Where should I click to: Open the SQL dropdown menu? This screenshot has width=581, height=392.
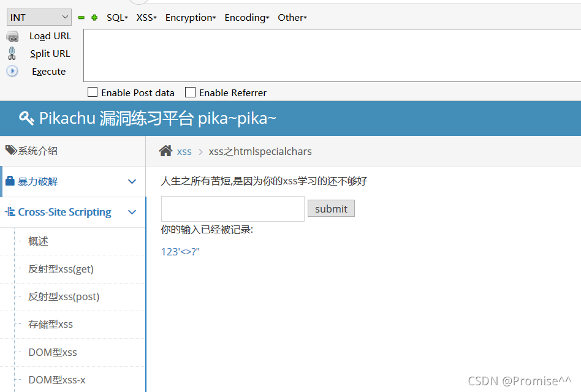(x=117, y=17)
